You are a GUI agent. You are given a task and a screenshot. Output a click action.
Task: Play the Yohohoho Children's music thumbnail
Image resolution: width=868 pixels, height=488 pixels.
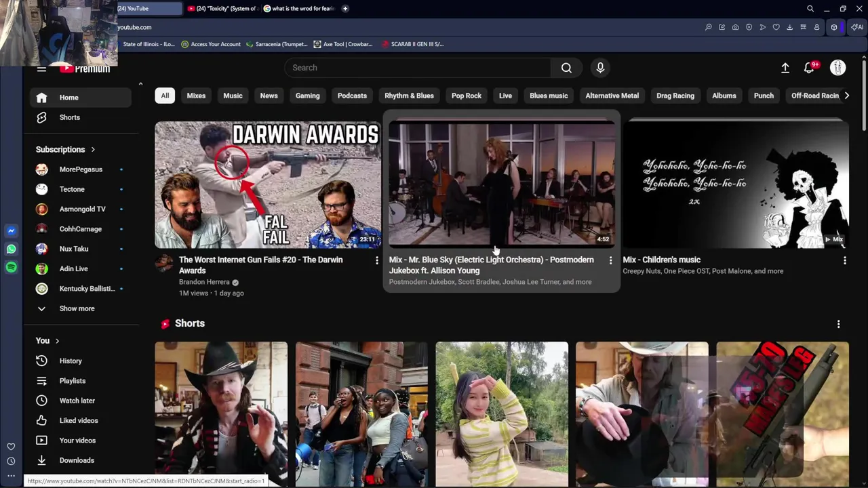736,185
